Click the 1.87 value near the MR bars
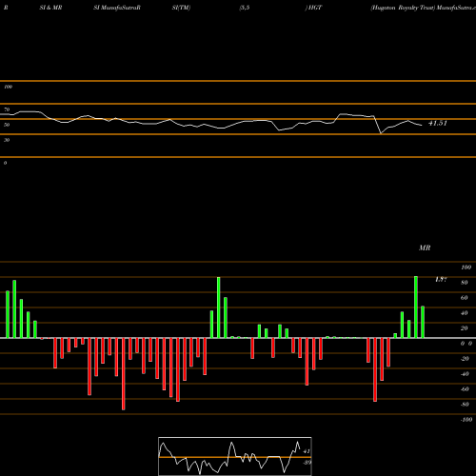Screen dimensions: 476x476 point(441,279)
